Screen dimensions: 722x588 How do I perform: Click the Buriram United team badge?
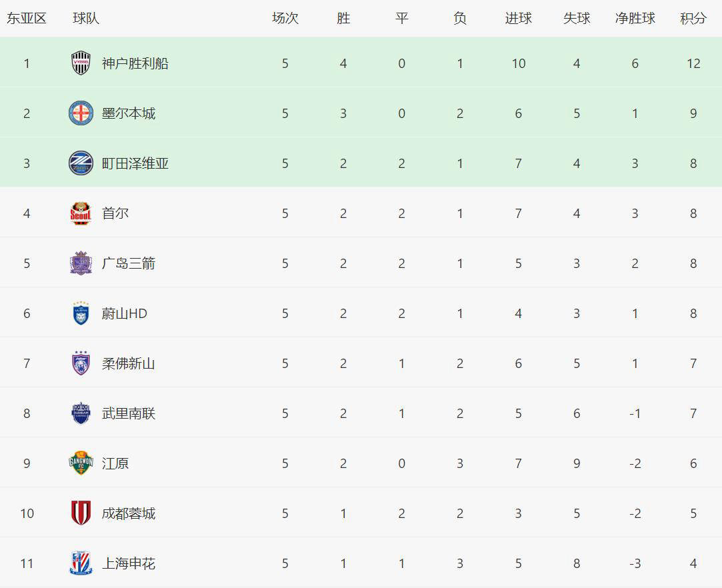coord(81,413)
